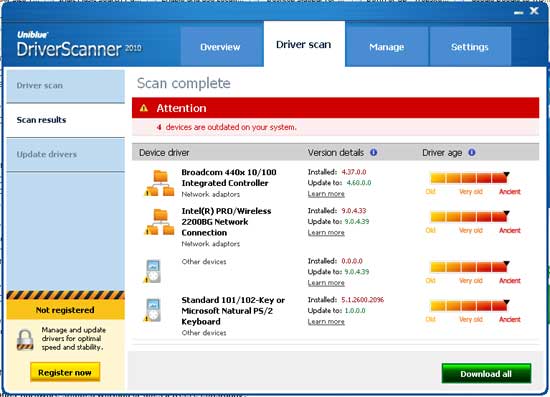Switch to the Driver scan tab
Image resolution: width=550 pixels, height=397 pixels.
(304, 44)
